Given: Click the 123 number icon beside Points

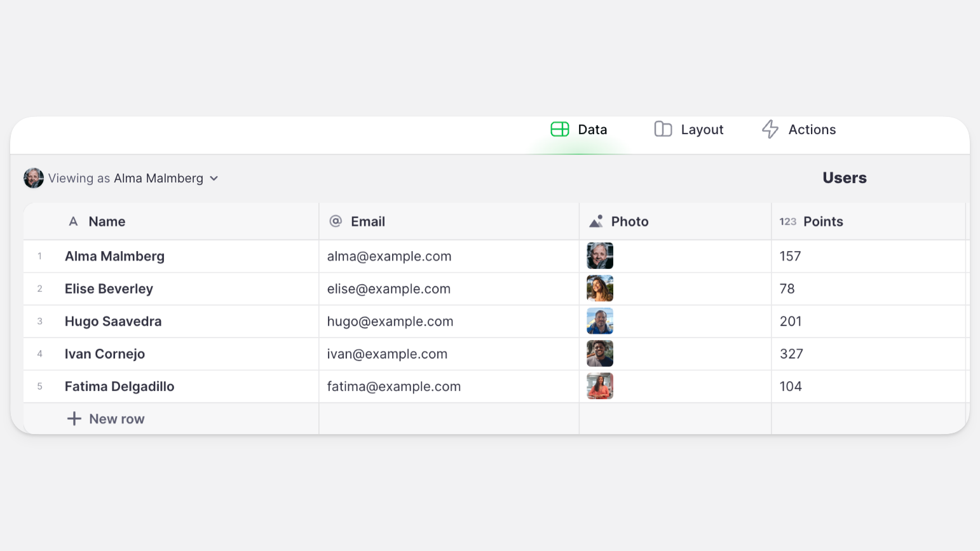Looking at the screenshot, I should (787, 222).
